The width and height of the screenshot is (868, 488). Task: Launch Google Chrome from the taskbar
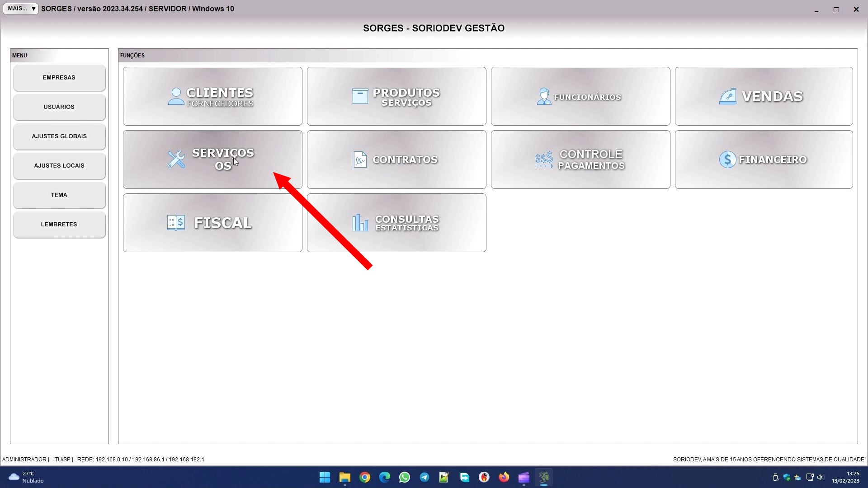click(x=365, y=477)
